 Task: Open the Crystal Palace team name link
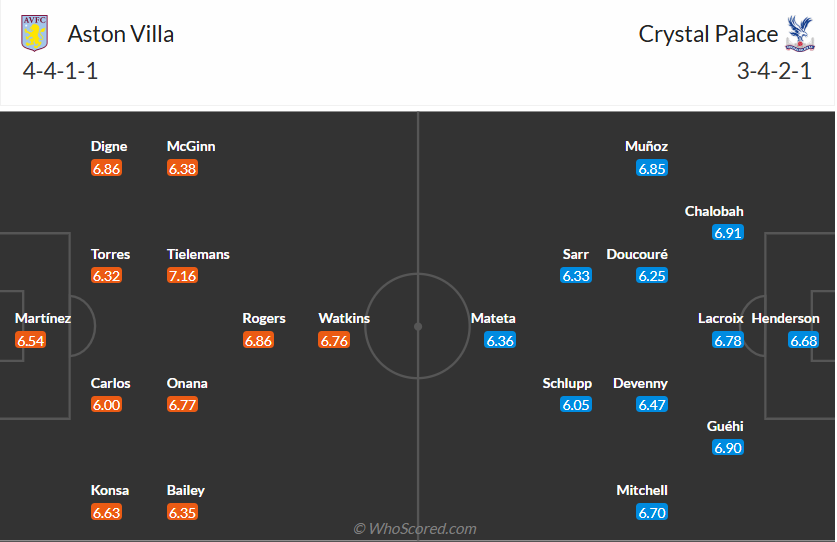coord(708,34)
